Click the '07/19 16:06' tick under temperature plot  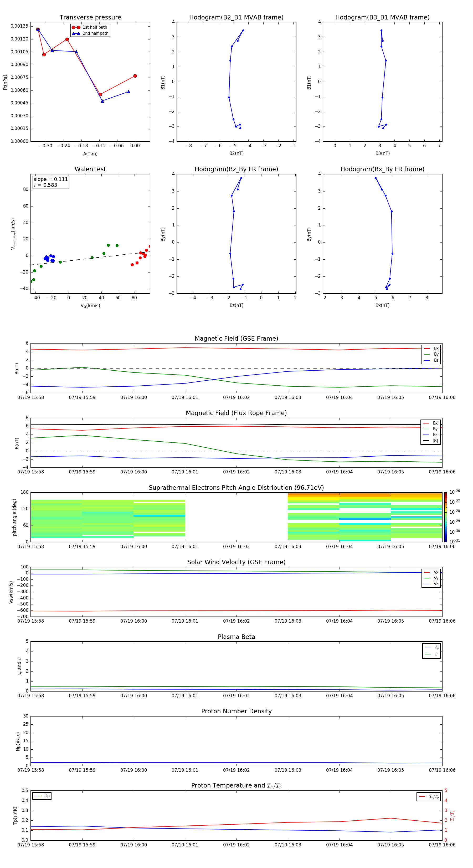pyautogui.click(x=442, y=845)
